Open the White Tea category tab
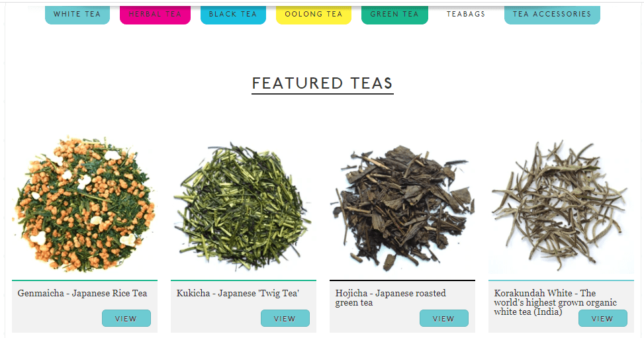This screenshot has width=644, height=338. click(x=77, y=15)
